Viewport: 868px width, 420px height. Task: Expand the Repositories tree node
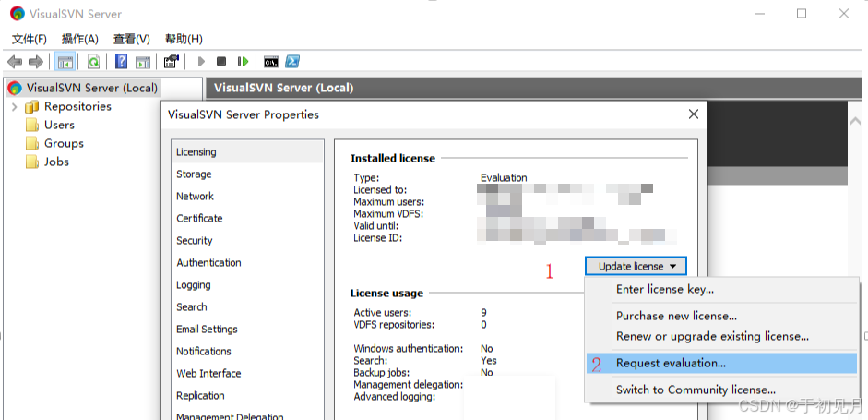(x=15, y=106)
